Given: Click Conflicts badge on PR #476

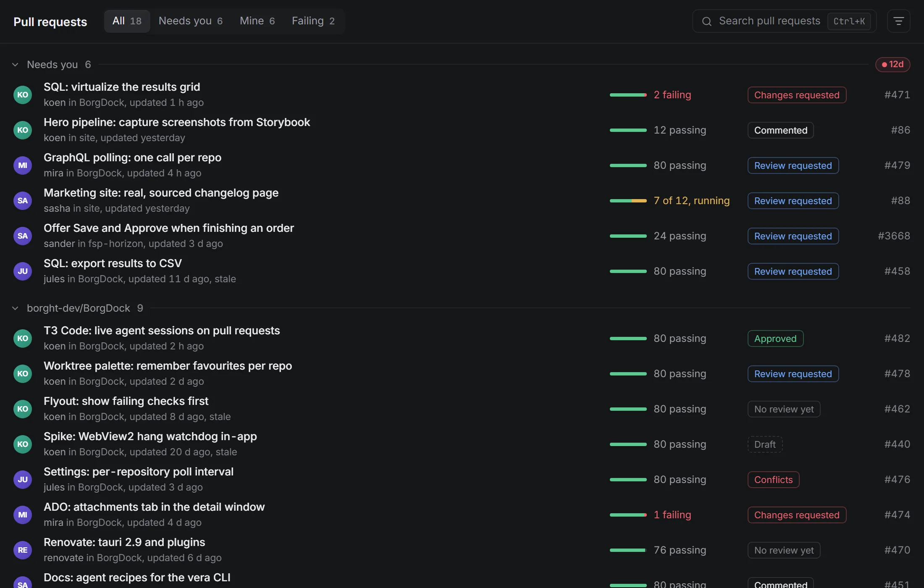Looking at the screenshot, I should 773,480.
